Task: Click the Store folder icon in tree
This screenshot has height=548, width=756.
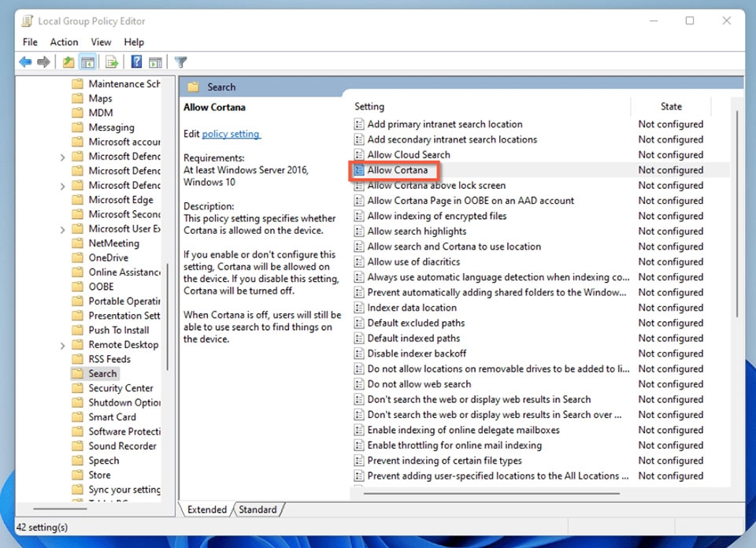Action: pos(77,475)
